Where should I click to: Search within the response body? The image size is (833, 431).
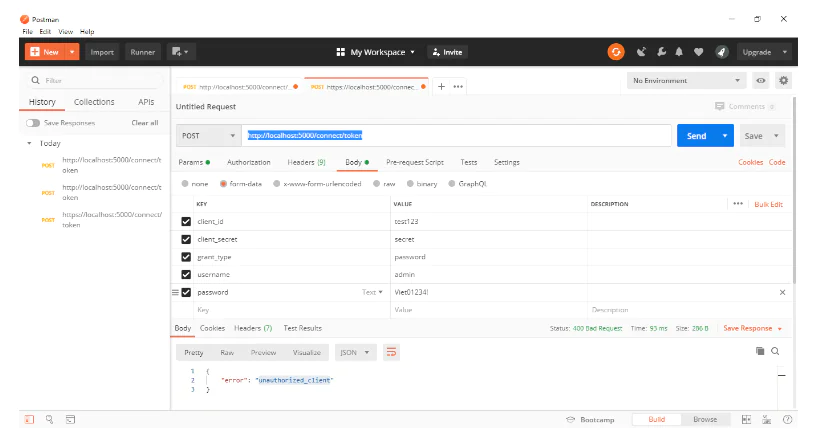[x=776, y=351]
